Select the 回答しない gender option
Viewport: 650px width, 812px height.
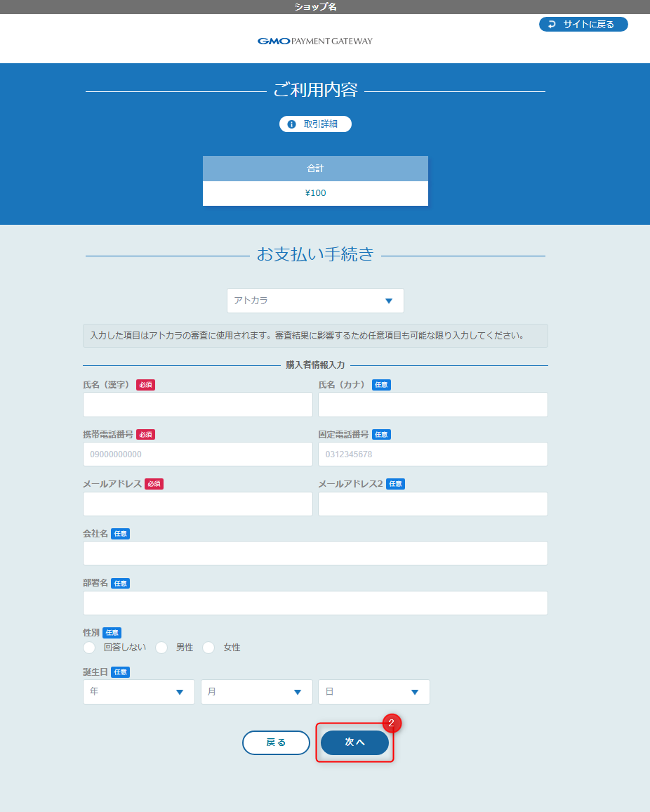(89, 647)
